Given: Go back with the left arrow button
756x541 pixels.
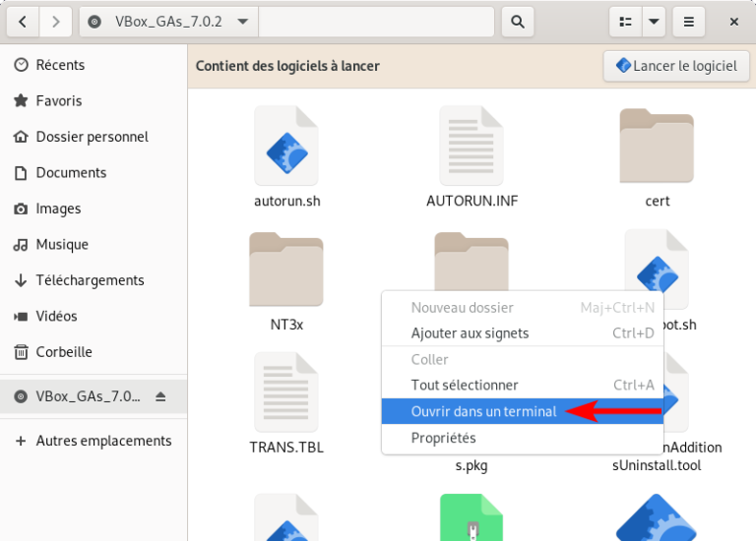Looking at the screenshot, I should [23, 22].
